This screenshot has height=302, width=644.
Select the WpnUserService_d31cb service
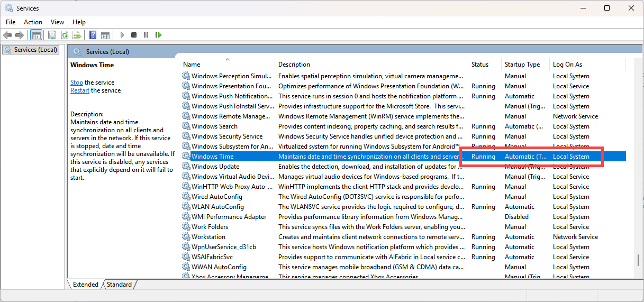(403, 247)
